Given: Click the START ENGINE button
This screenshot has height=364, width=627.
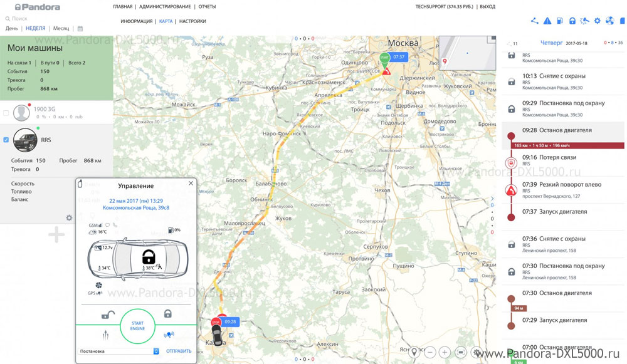Looking at the screenshot, I should pos(137,326).
